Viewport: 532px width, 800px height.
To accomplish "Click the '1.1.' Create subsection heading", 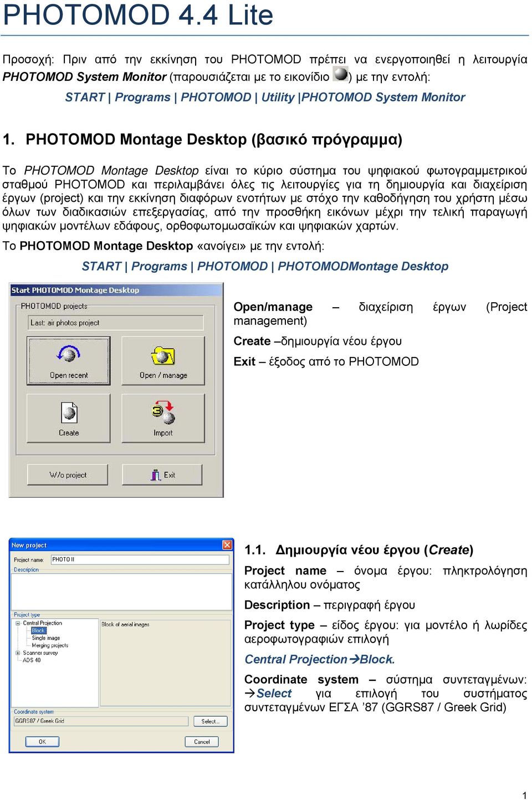I will (359, 550).
